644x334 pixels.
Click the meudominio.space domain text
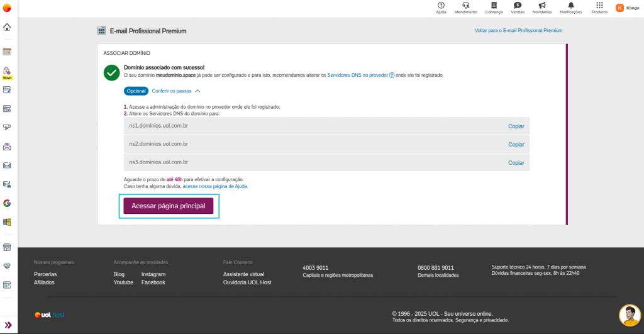(x=176, y=75)
